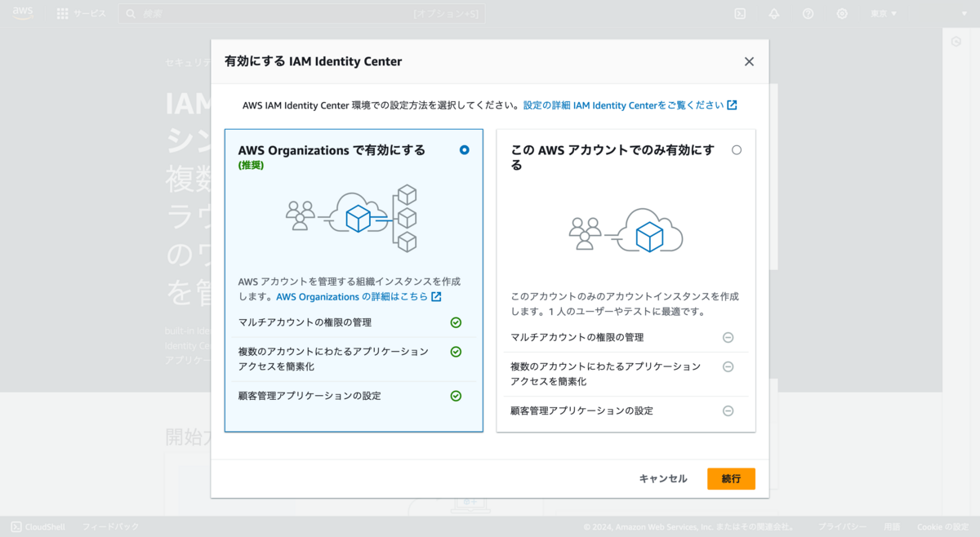Click green check beside マルチアカウントの権限の管理

(x=456, y=322)
